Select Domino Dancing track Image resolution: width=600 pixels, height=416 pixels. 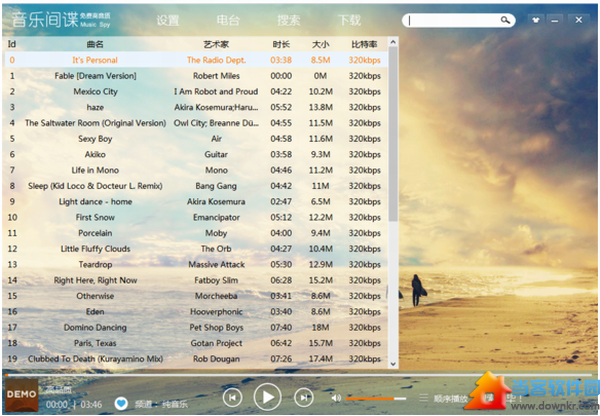click(x=95, y=327)
